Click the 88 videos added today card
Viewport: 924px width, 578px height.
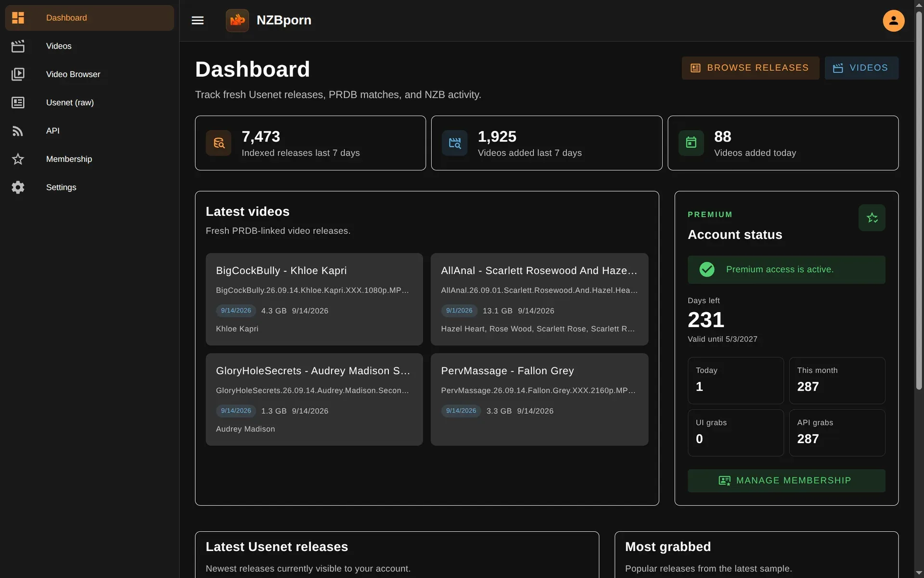click(x=783, y=143)
